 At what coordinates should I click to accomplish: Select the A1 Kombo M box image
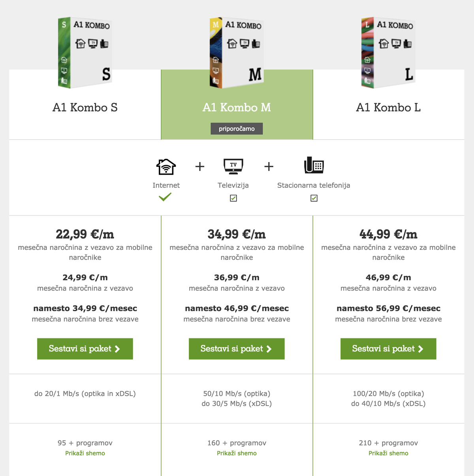click(237, 53)
